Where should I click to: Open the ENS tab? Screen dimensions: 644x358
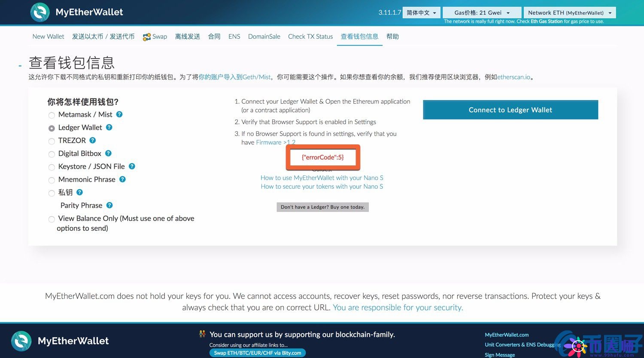pos(234,37)
